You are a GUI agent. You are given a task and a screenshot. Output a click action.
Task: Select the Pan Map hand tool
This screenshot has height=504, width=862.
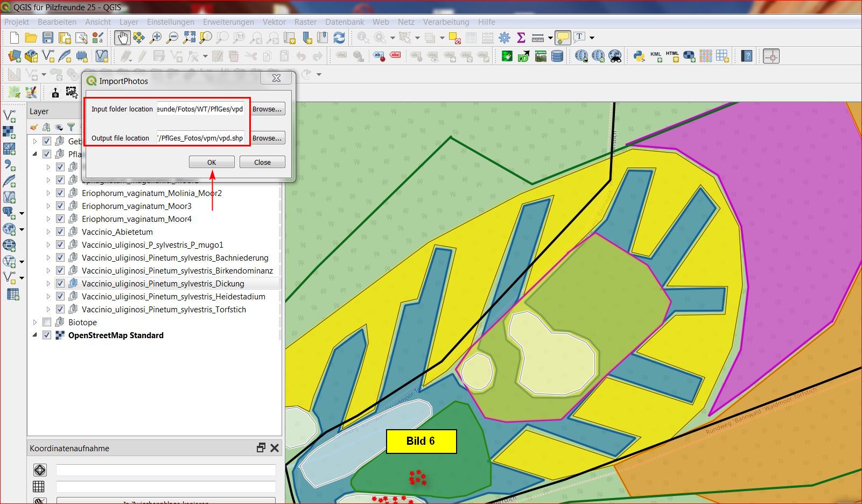(122, 38)
